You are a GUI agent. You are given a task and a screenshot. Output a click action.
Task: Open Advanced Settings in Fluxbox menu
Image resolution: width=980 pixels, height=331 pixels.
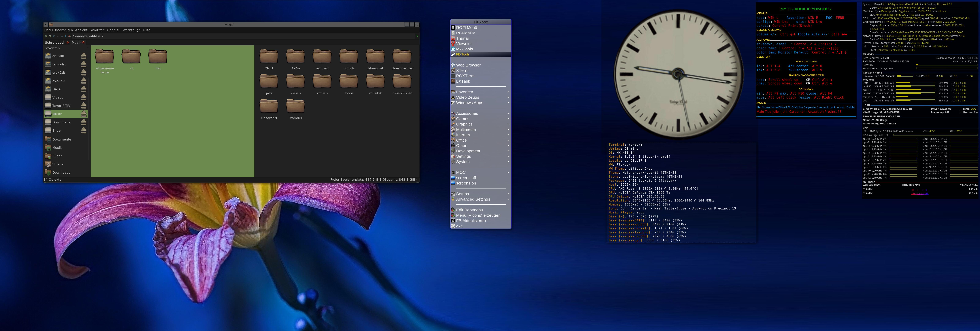pyautogui.click(x=481, y=199)
